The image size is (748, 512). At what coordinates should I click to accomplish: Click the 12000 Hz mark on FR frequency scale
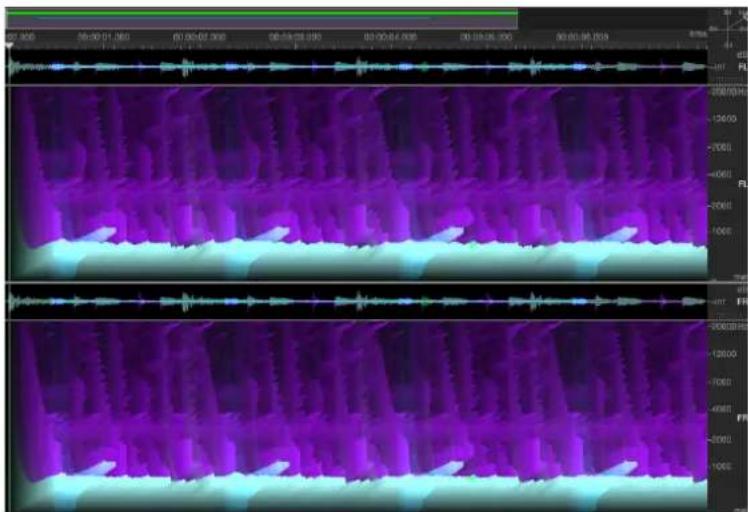[723, 354]
